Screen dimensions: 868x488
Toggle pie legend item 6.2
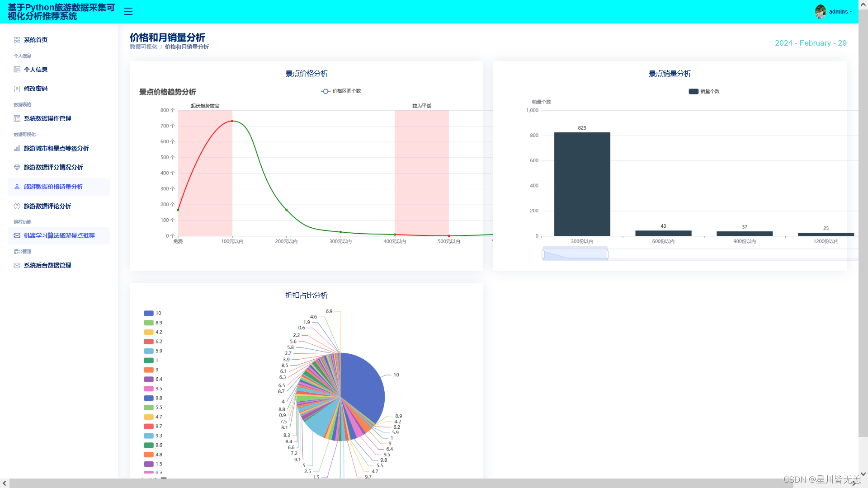(153, 342)
